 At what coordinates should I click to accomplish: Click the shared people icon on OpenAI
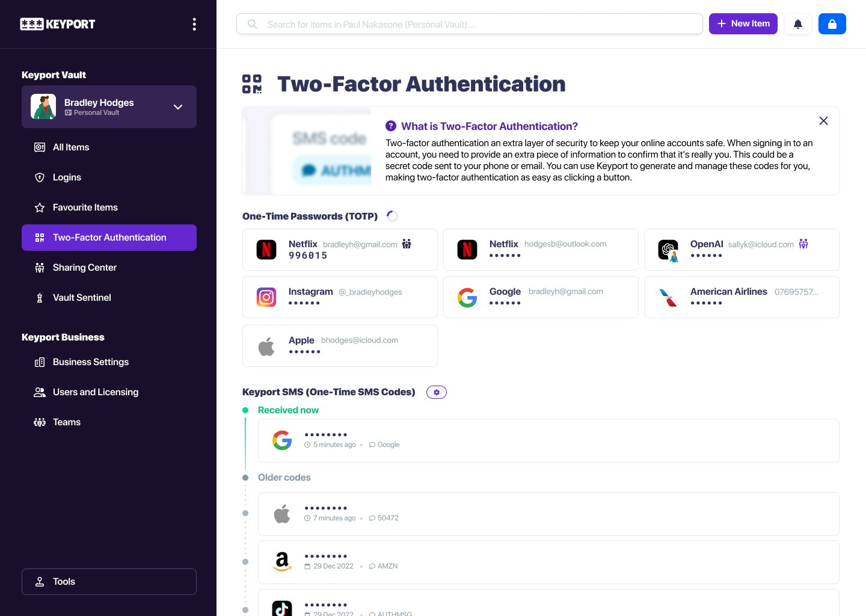pos(803,244)
